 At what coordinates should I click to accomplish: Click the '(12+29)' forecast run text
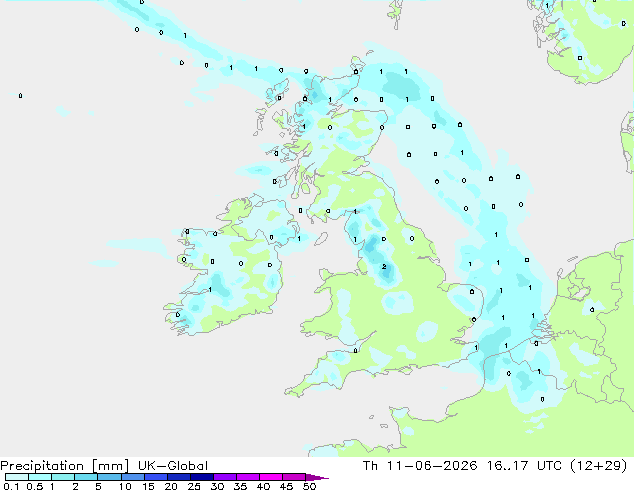click(x=599, y=466)
